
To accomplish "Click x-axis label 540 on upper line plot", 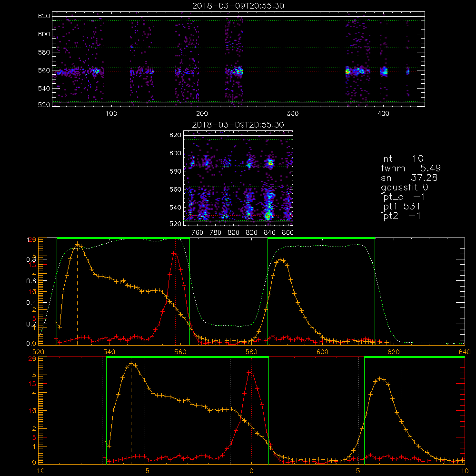I will [x=109, y=352].
